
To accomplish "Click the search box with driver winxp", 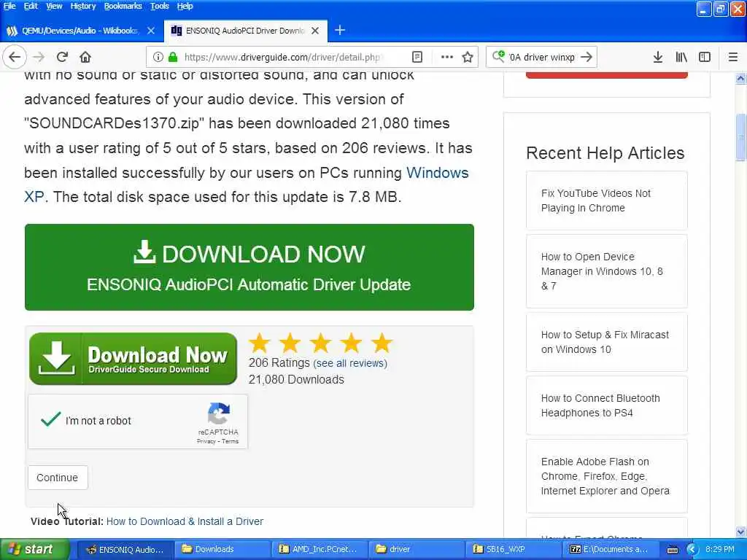I will 542,57.
